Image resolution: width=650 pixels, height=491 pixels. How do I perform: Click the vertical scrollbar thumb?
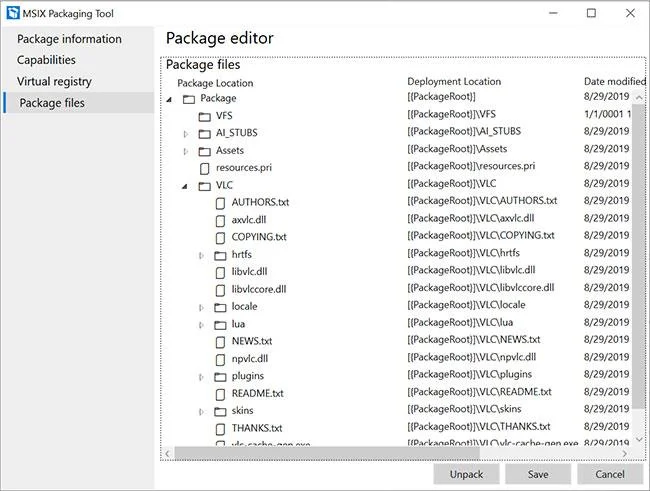(639, 256)
